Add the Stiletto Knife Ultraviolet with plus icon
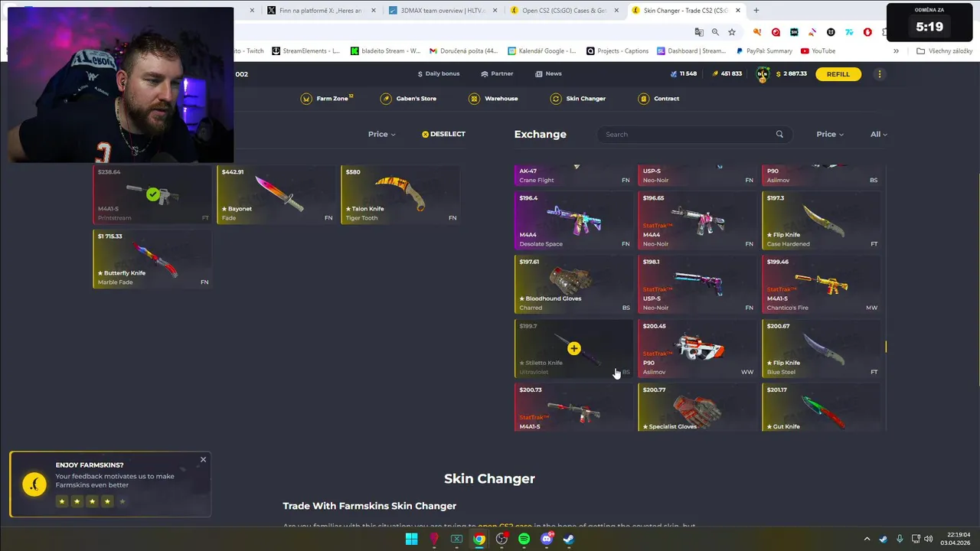The image size is (980, 551). tap(573, 348)
